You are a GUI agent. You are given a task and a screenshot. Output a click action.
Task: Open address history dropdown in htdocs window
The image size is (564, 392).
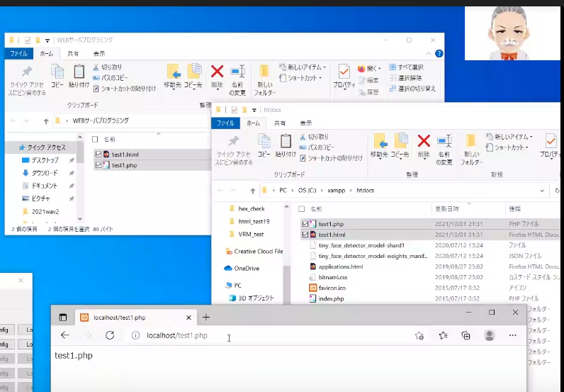542,191
